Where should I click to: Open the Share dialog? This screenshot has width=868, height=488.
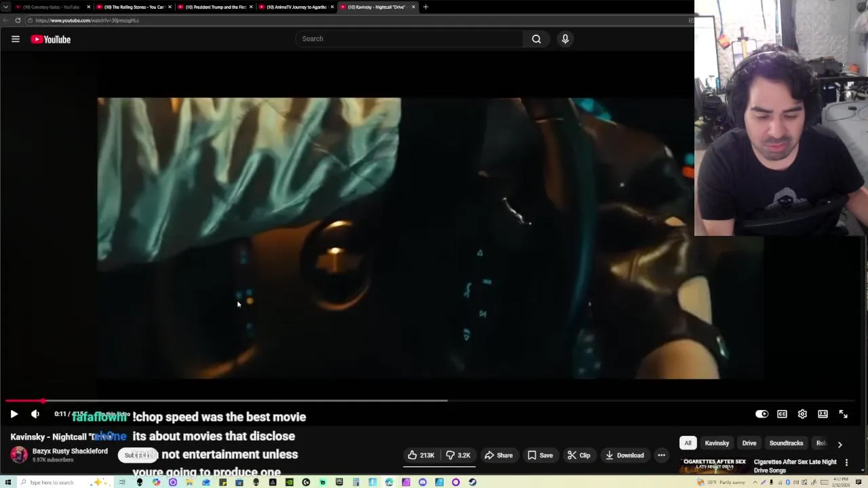point(498,455)
